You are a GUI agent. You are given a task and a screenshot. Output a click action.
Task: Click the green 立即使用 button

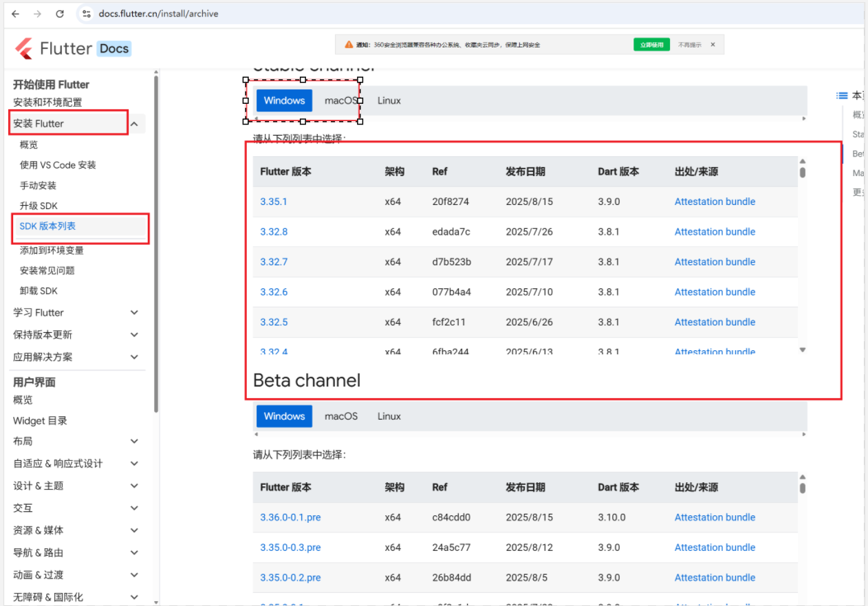[651, 45]
